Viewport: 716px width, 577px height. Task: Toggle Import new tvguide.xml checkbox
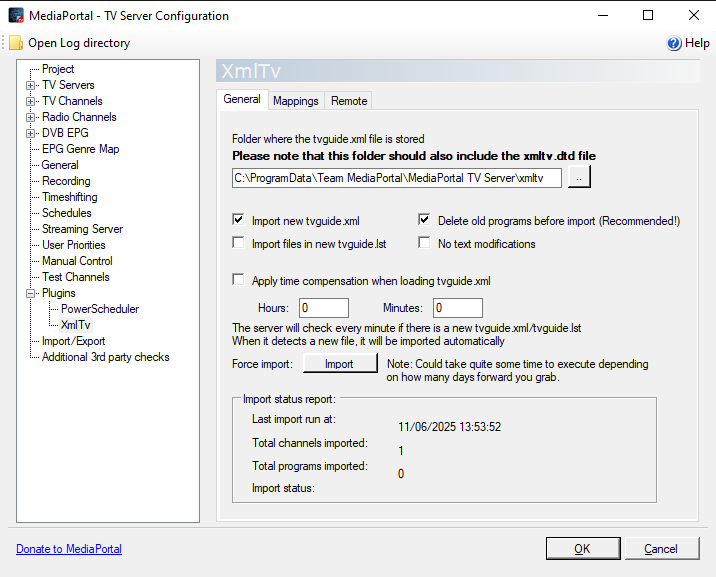click(238, 220)
